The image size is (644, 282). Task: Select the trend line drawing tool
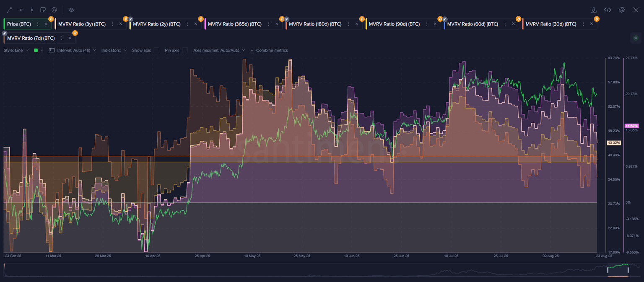click(10, 10)
